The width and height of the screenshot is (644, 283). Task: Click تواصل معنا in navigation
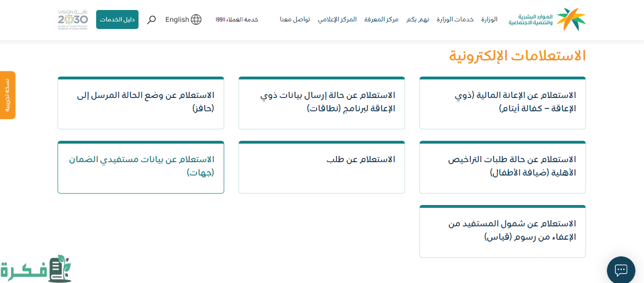coord(295,20)
